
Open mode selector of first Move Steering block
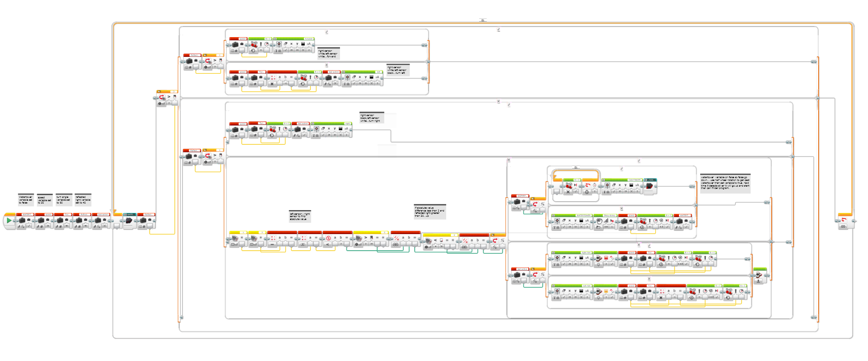click(x=253, y=51)
